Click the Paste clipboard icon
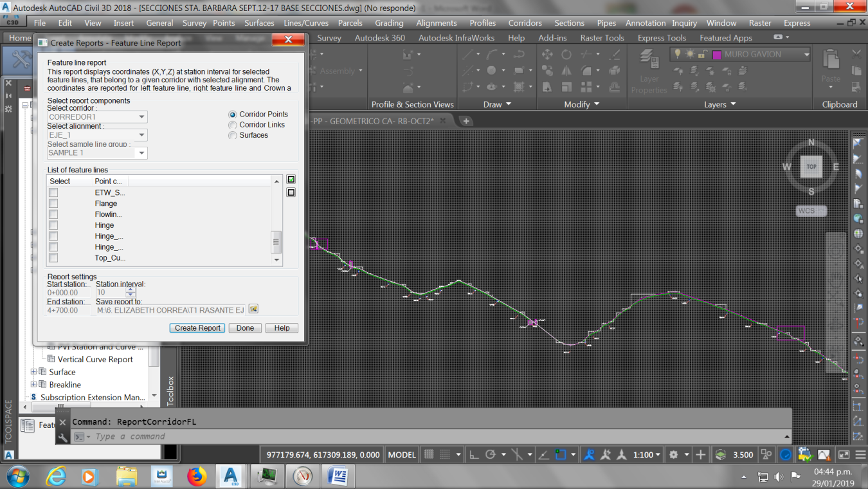The image size is (868, 489). [x=831, y=60]
